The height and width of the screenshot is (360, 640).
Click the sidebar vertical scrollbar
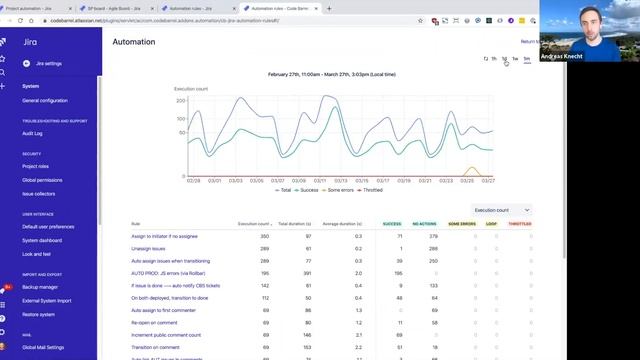[99, 149]
